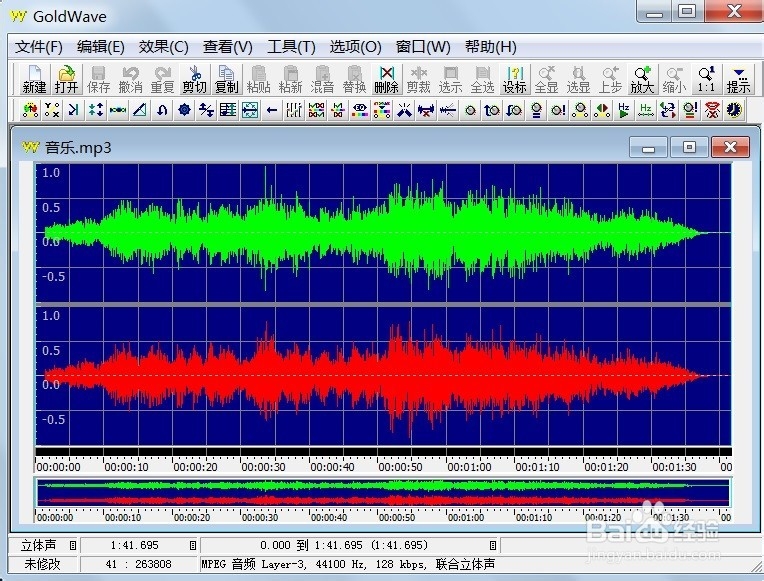
Task: Click the 混音 (Mix) toolbar icon
Action: [x=322, y=79]
